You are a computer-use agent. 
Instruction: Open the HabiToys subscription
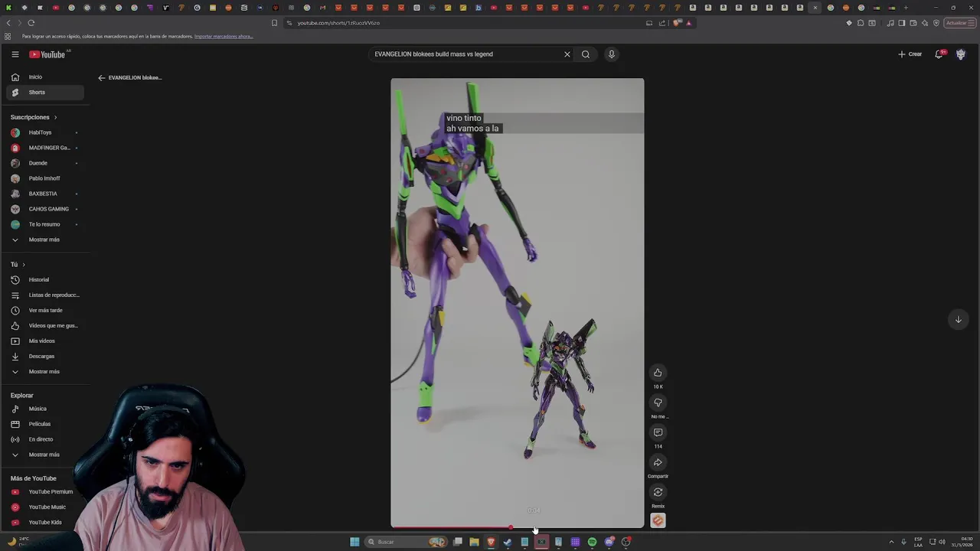pos(44,132)
